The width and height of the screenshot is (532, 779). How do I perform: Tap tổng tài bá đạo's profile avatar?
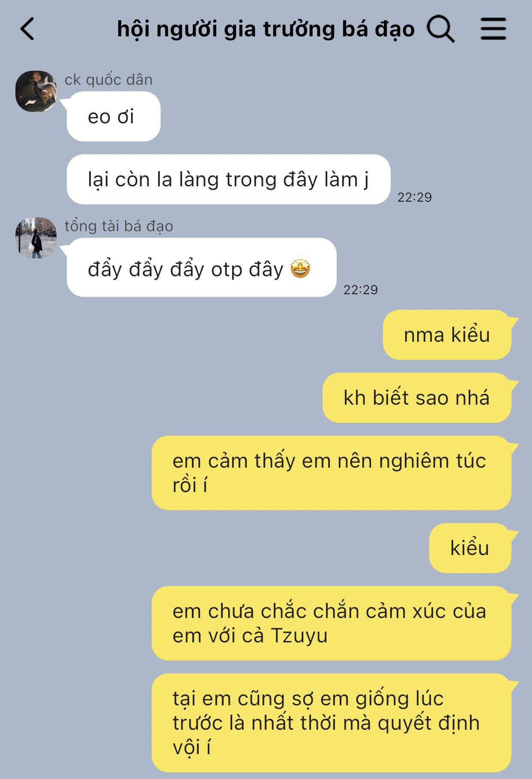click(36, 238)
